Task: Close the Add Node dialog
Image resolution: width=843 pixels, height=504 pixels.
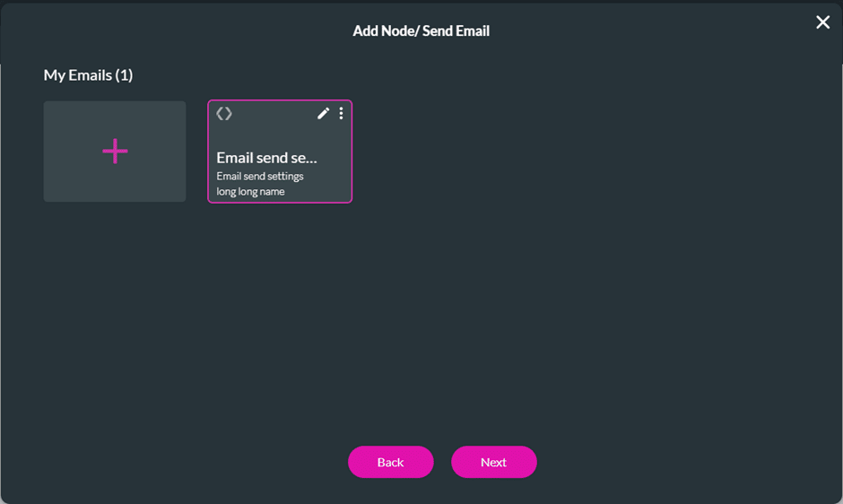Action: tap(822, 22)
